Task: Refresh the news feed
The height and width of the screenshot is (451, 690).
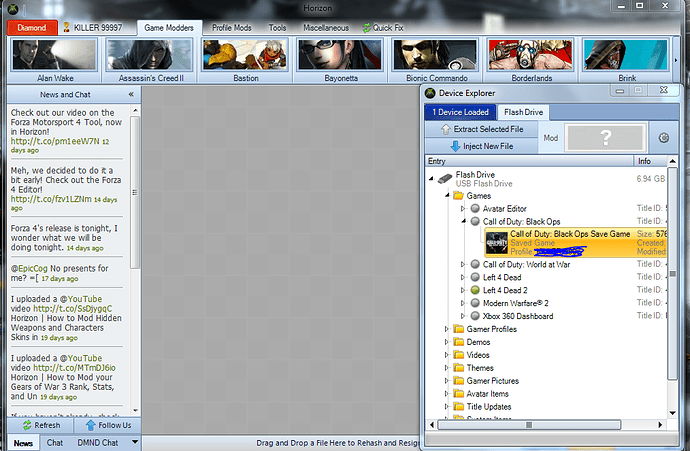Action: click(x=39, y=425)
